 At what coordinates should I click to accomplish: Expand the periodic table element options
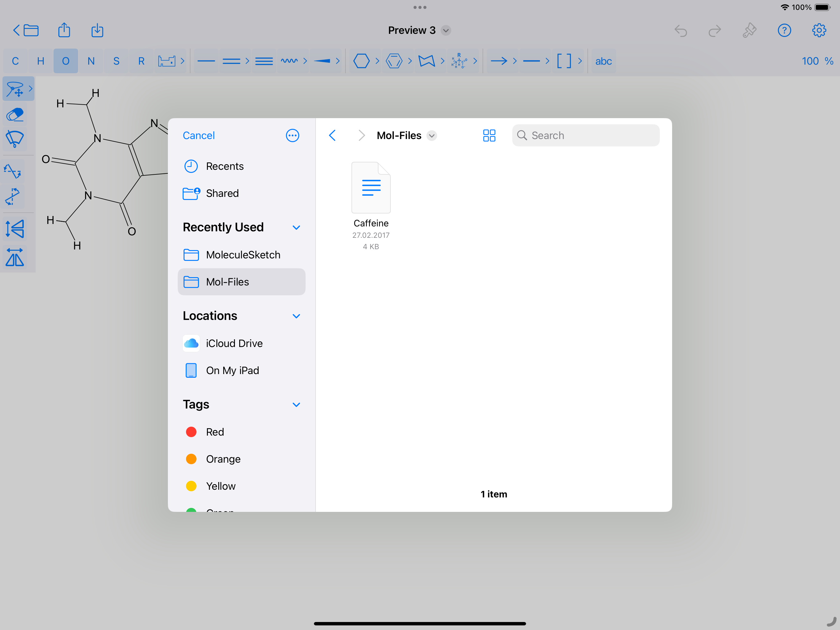(x=183, y=61)
